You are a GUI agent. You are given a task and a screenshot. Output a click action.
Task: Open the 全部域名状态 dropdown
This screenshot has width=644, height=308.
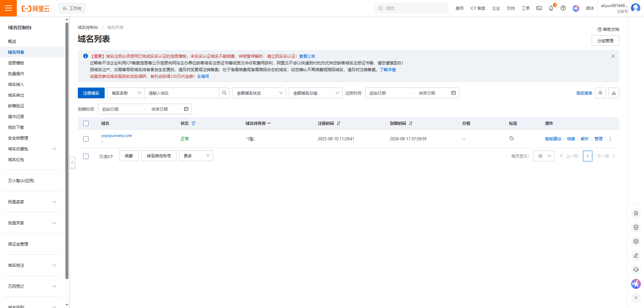point(259,93)
